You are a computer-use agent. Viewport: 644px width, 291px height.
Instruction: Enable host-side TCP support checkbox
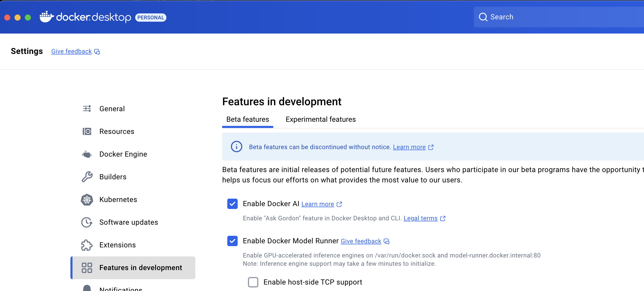tap(253, 282)
